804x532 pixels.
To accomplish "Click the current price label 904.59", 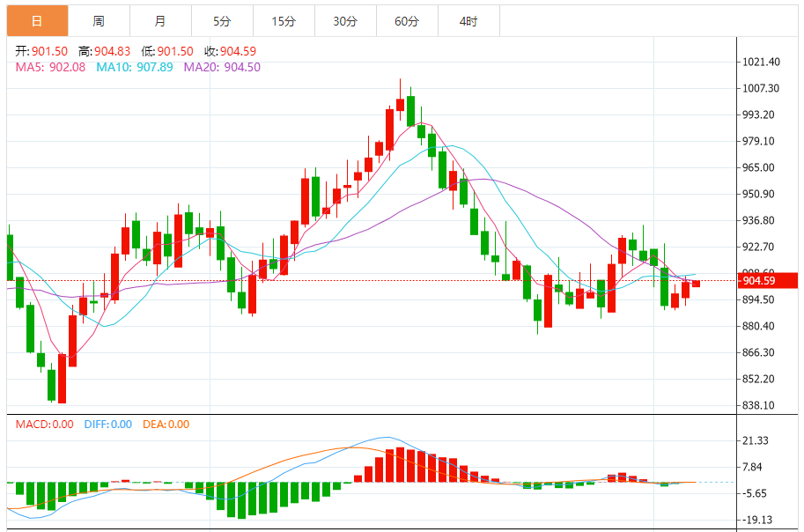I will [768, 281].
